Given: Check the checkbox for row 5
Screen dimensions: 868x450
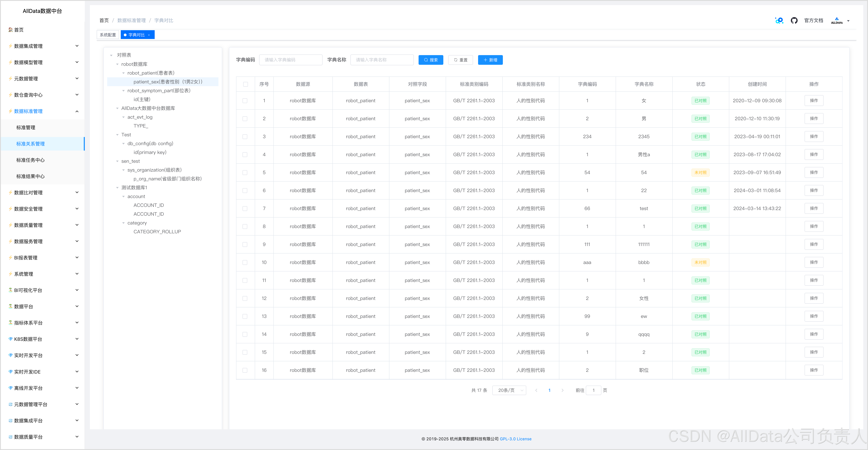Looking at the screenshot, I should point(245,172).
